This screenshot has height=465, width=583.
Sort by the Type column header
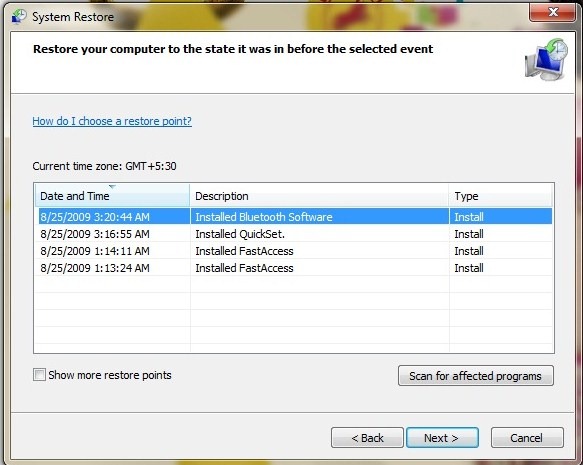coord(500,196)
